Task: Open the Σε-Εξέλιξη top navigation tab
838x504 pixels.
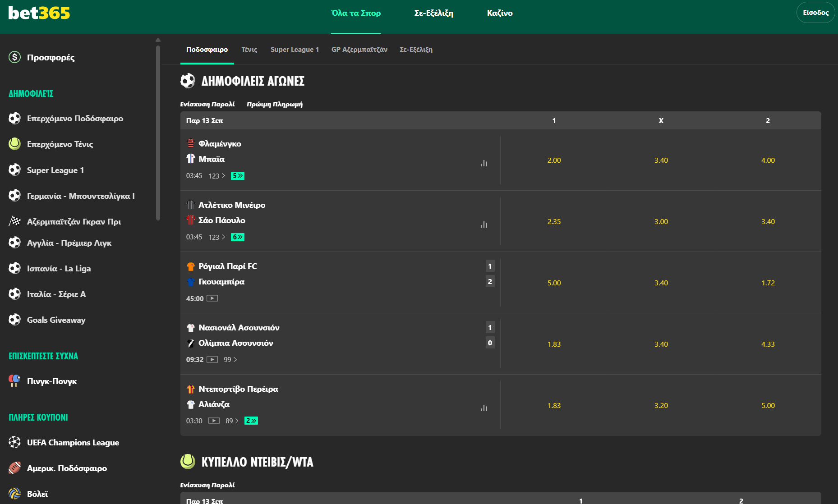Action: [434, 13]
